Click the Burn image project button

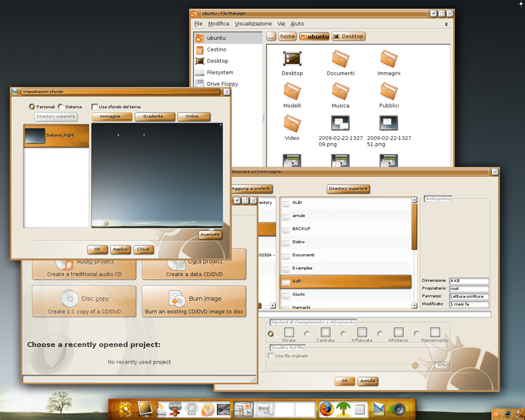(194, 301)
